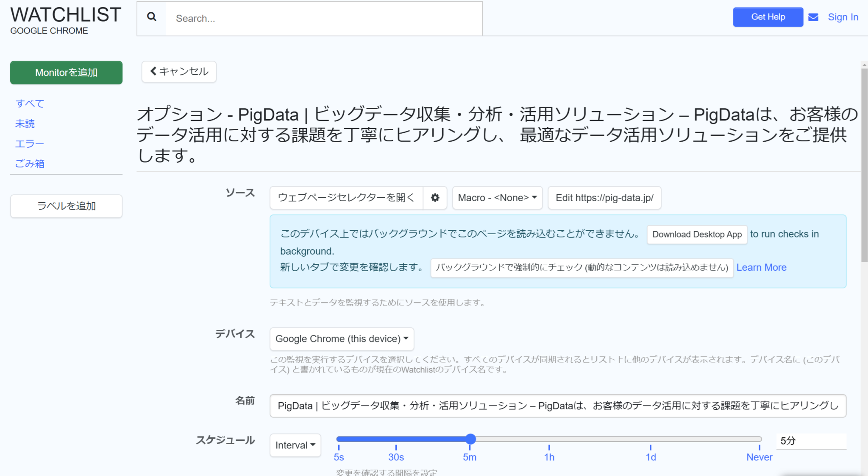Switch to the すべて view
Viewport: 868px width, 476px height.
[x=29, y=103]
